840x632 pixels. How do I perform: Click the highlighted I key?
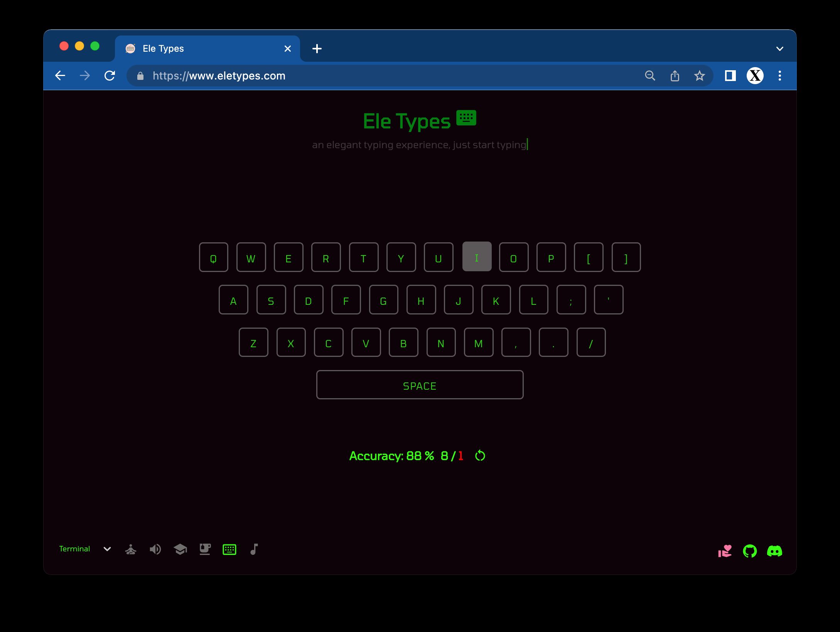point(477,257)
